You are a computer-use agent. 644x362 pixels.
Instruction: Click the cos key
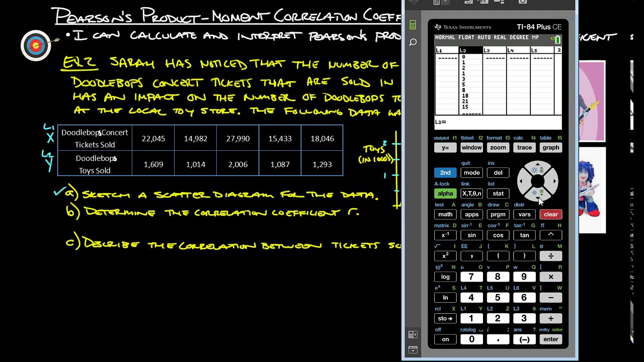coord(498,235)
